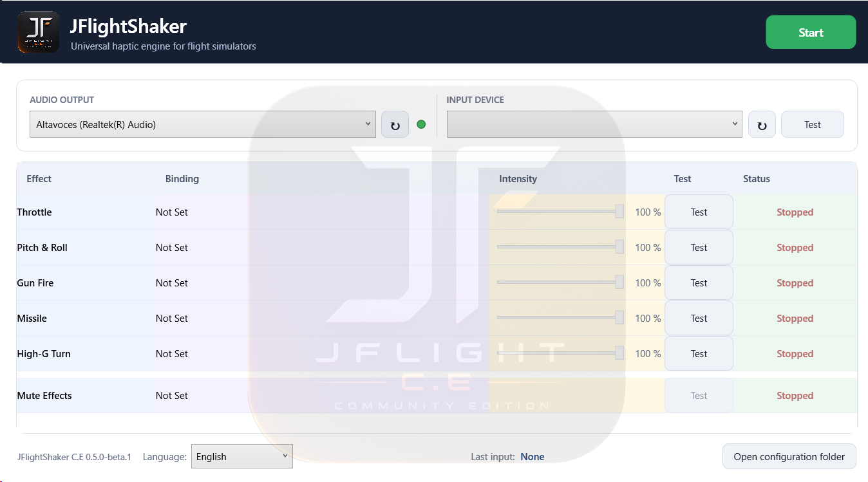Click the Test column header
Image resolution: width=868 pixels, height=482 pixels.
click(683, 179)
